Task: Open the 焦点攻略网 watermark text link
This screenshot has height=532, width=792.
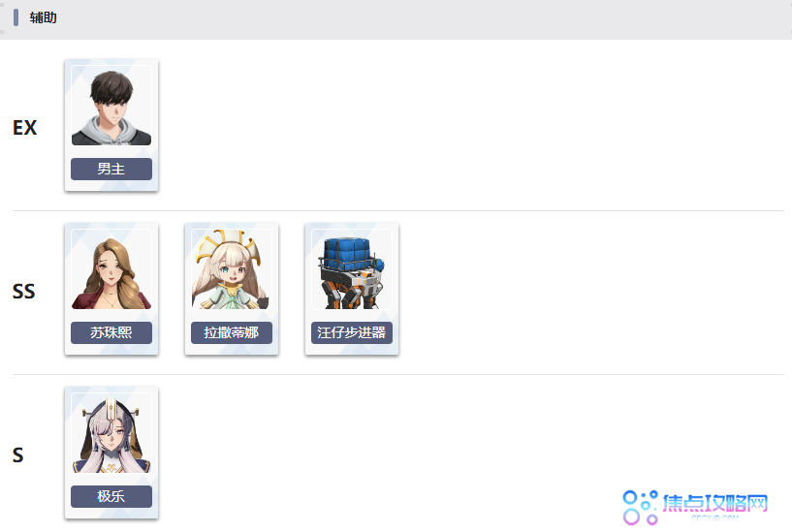Action: pyautogui.click(x=715, y=503)
